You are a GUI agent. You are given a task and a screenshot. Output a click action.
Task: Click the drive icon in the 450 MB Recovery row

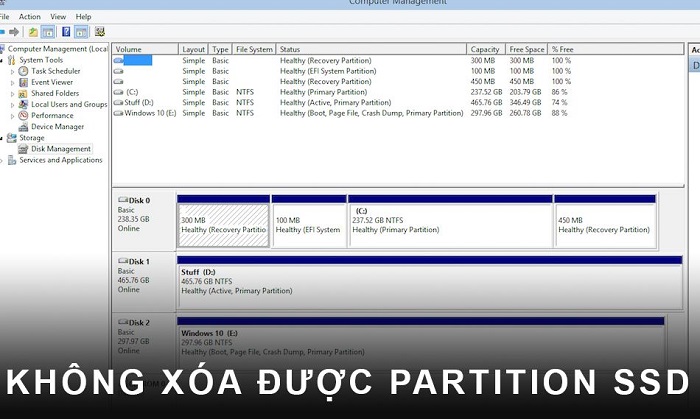pos(118,82)
